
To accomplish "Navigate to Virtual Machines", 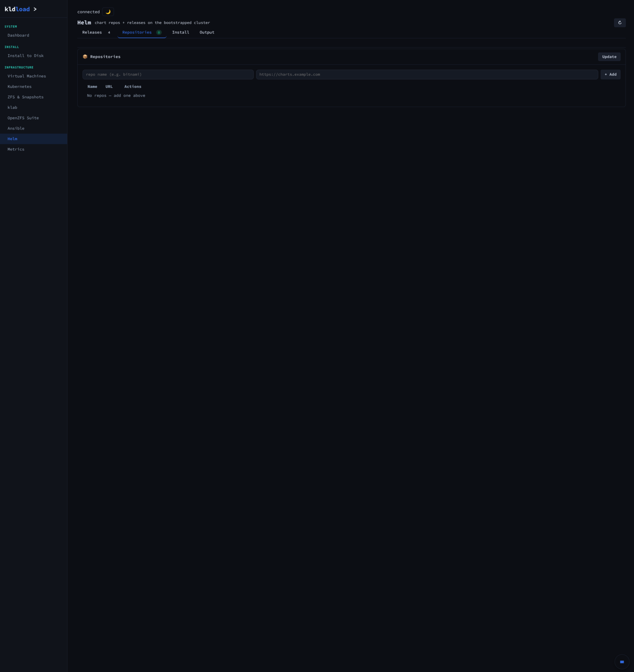I will 34,76.
